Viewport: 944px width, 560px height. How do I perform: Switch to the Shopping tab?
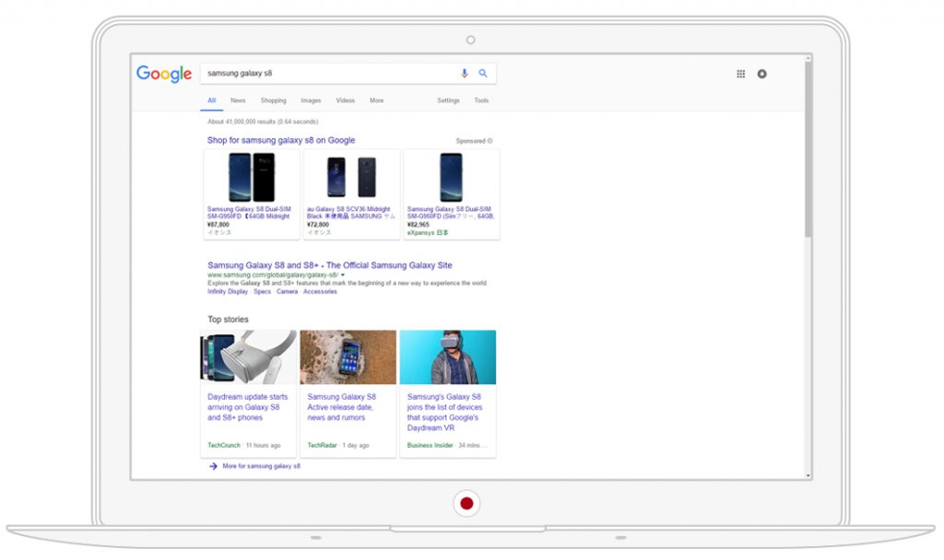[273, 100]
